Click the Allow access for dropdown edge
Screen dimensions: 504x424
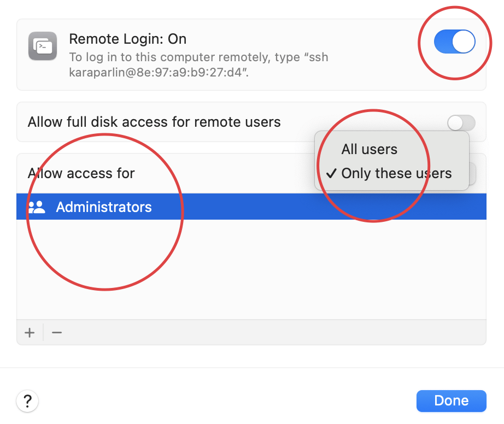[473, 174]
